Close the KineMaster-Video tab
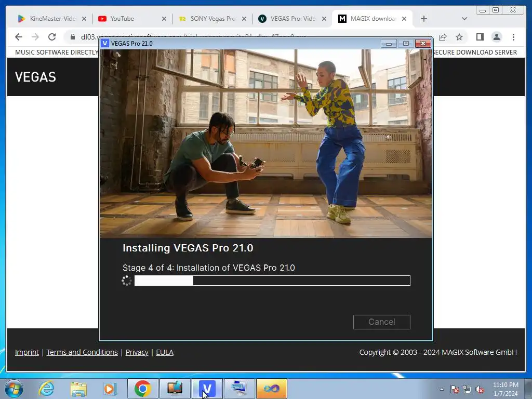Screen dimensions: 532x399 coord(84,19)
